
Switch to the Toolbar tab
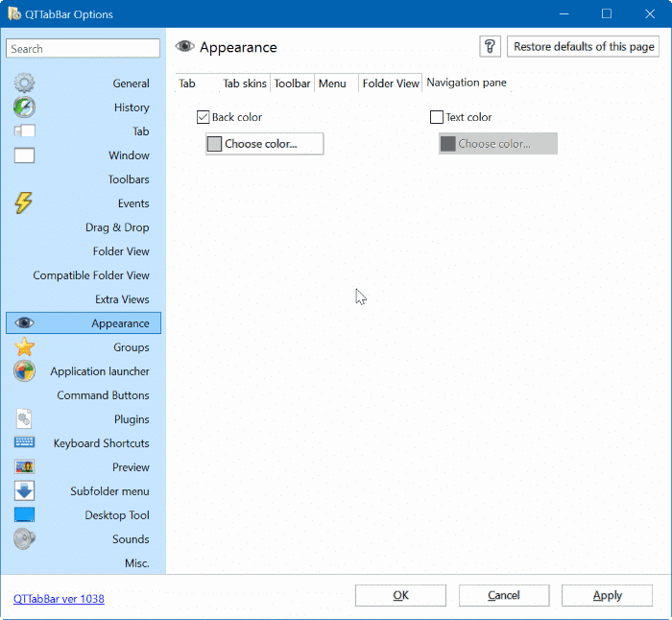point(292,83)
